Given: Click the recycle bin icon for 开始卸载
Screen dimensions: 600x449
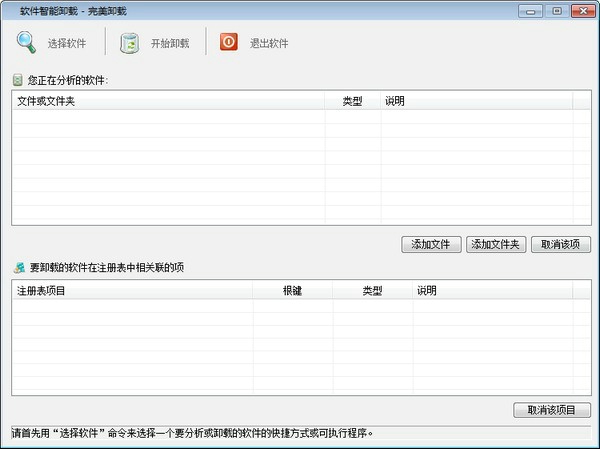Looking at the screenshot, I should click(129, 43).
